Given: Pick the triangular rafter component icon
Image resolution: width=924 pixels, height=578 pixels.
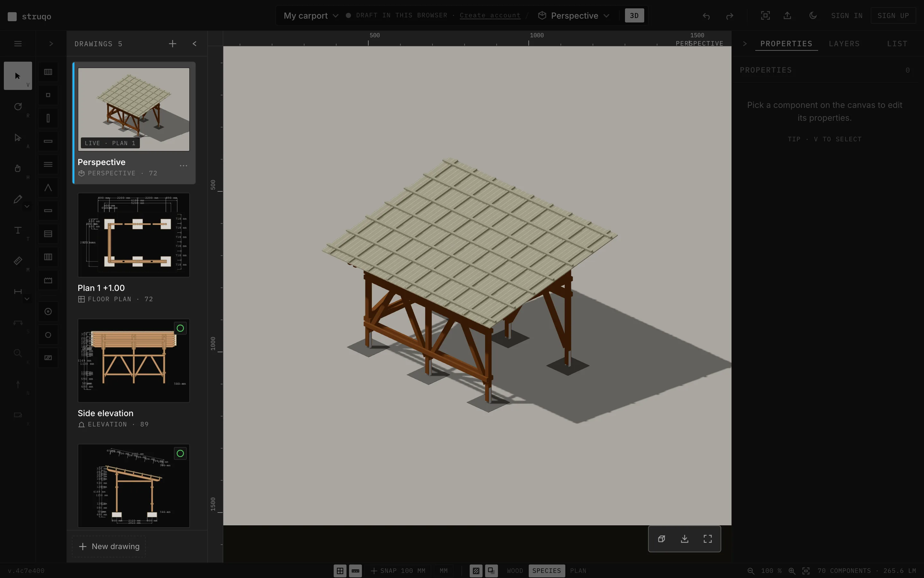Looking at the screenshot, I should coord(48,188).
